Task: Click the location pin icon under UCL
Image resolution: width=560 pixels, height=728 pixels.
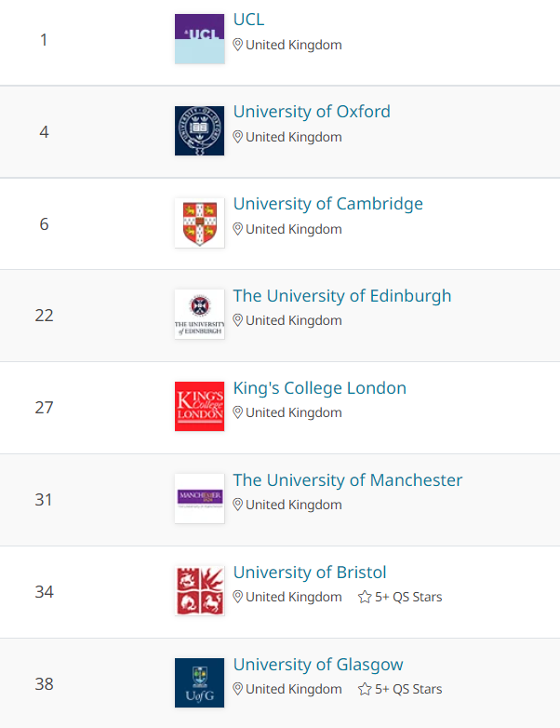Action: click(x=237, y=45)
